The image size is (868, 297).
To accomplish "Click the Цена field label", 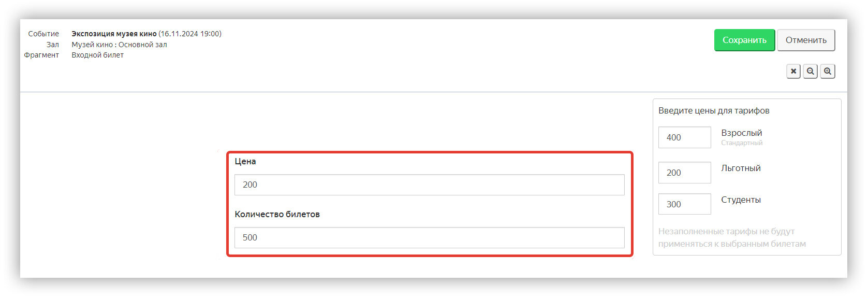I will 245,161.
